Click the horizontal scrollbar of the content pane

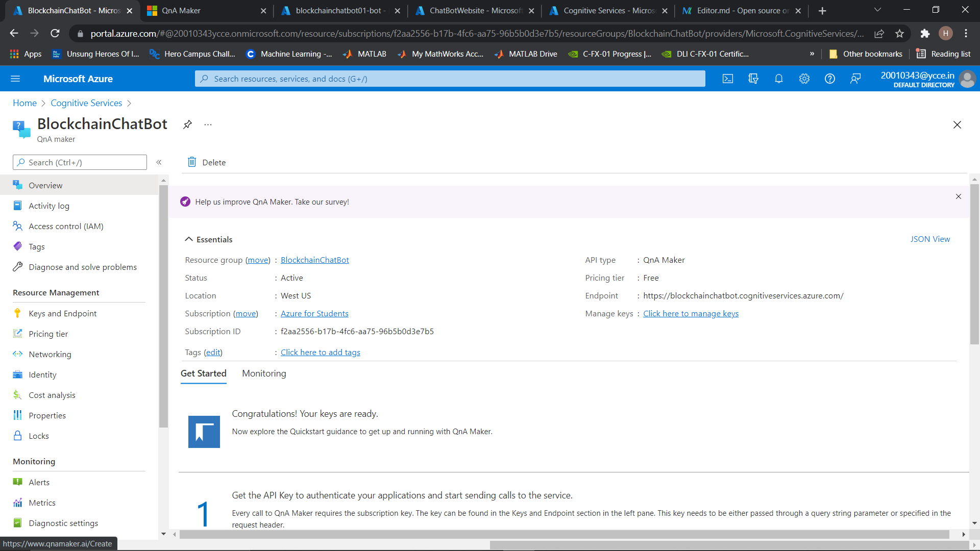561,534
